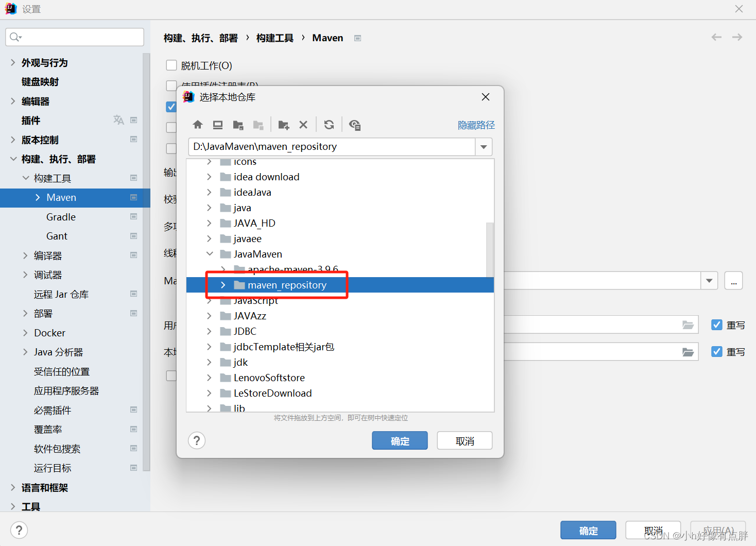The height and width of the screenshot is (546, 756).
Task: Click the search icon in settings search
Action: pos(15,37)
